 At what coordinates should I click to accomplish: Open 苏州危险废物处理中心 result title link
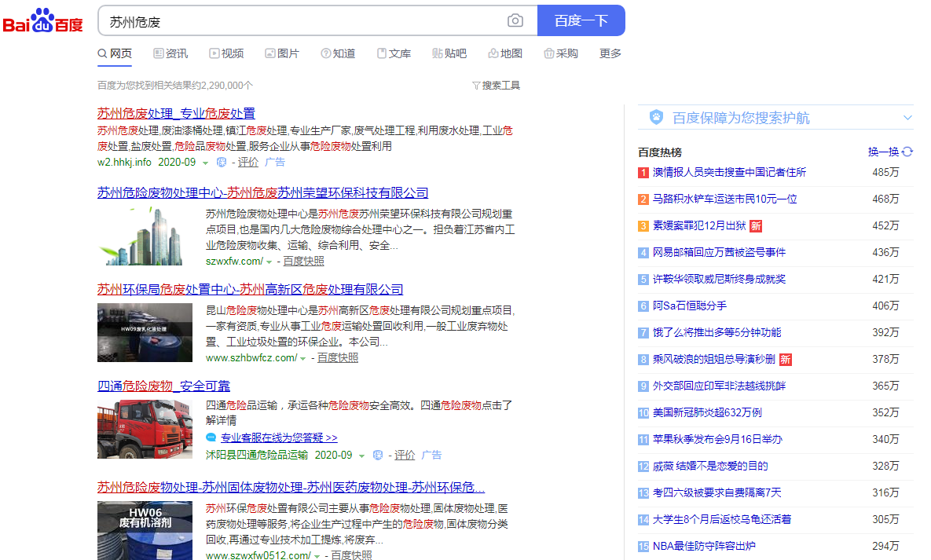[x=262, y=192]
